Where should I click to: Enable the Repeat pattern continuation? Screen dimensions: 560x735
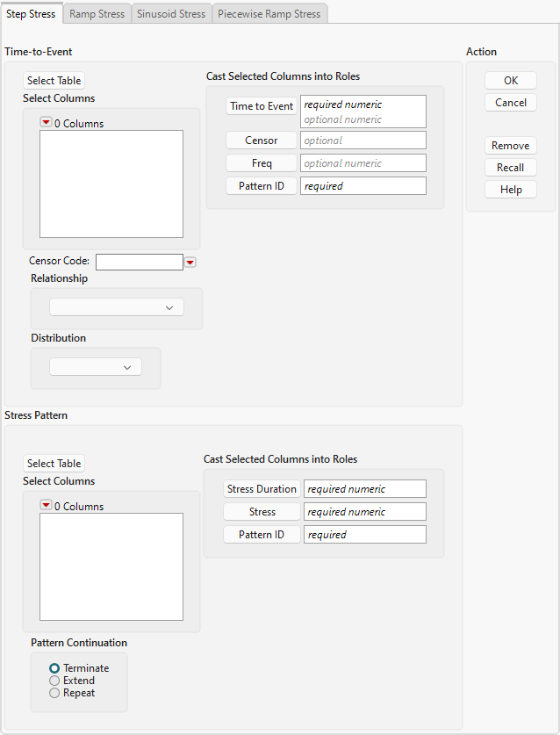(54, 693)
